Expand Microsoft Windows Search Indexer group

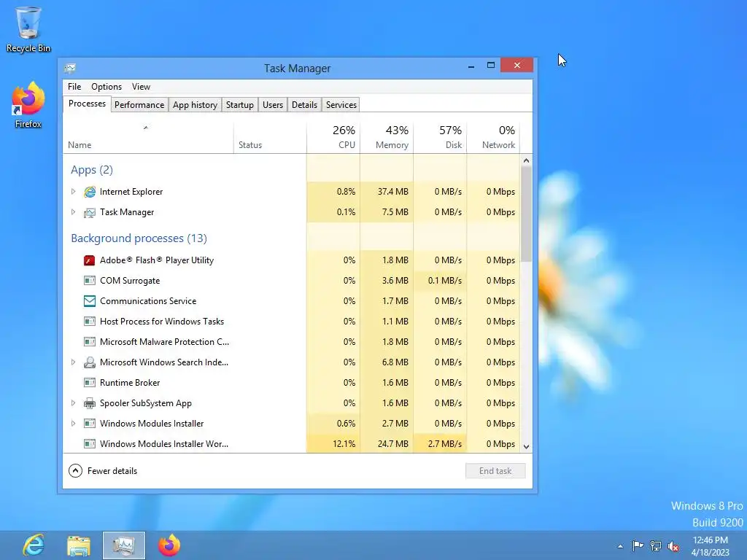[73, 362]
